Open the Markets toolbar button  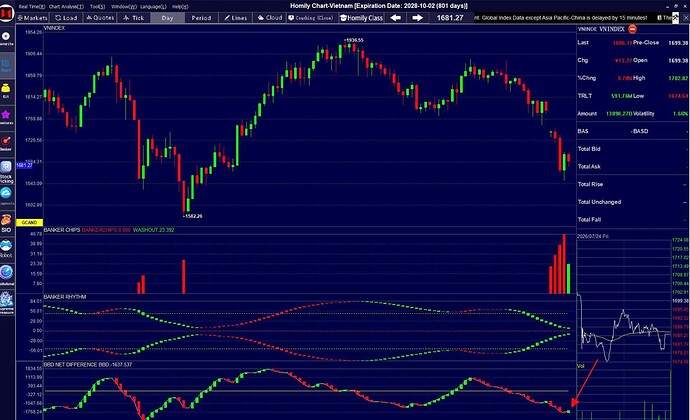pyautogui.click(x=32, y=18)
